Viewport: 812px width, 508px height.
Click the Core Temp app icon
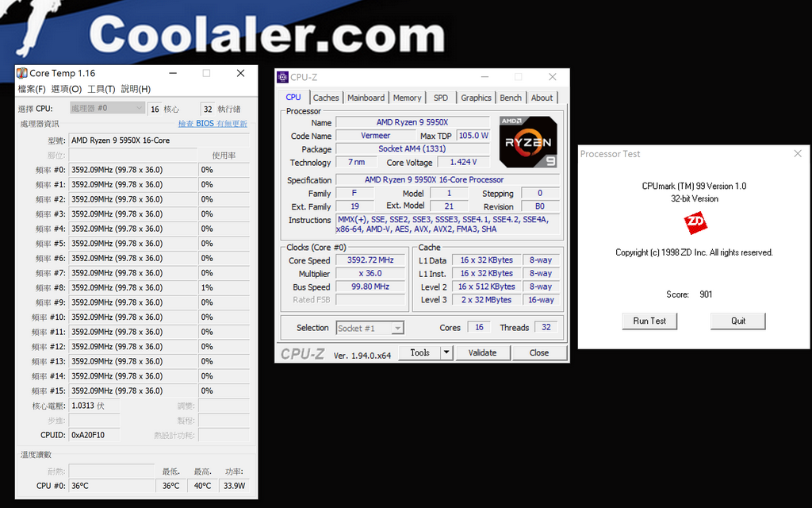click(x=21, y=73)
